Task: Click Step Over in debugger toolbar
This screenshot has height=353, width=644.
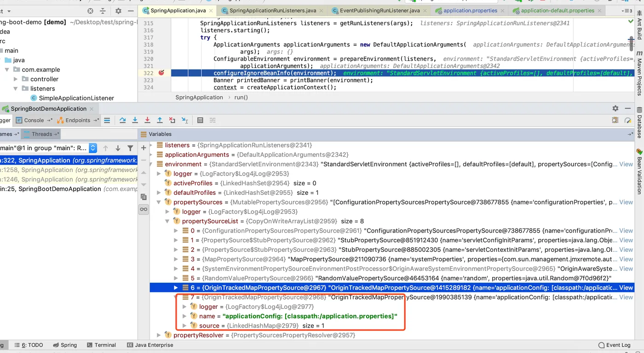Action: (123, 120)
